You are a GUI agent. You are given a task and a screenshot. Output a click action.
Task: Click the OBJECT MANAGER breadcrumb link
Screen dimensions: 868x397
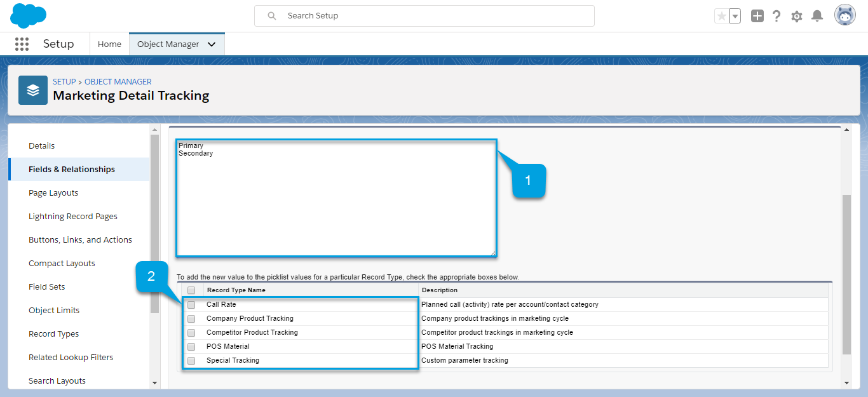coord(118,82)
